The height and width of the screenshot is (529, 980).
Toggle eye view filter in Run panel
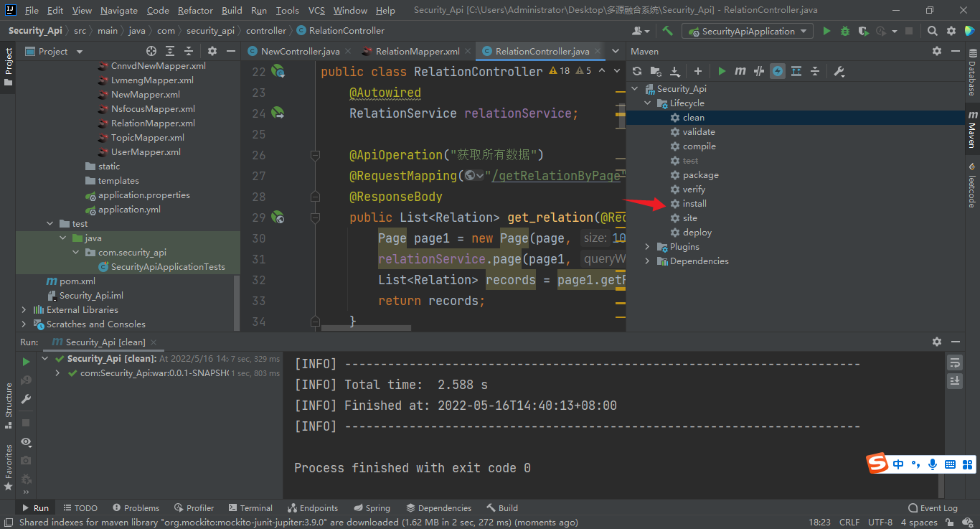[x=27, y=441]
